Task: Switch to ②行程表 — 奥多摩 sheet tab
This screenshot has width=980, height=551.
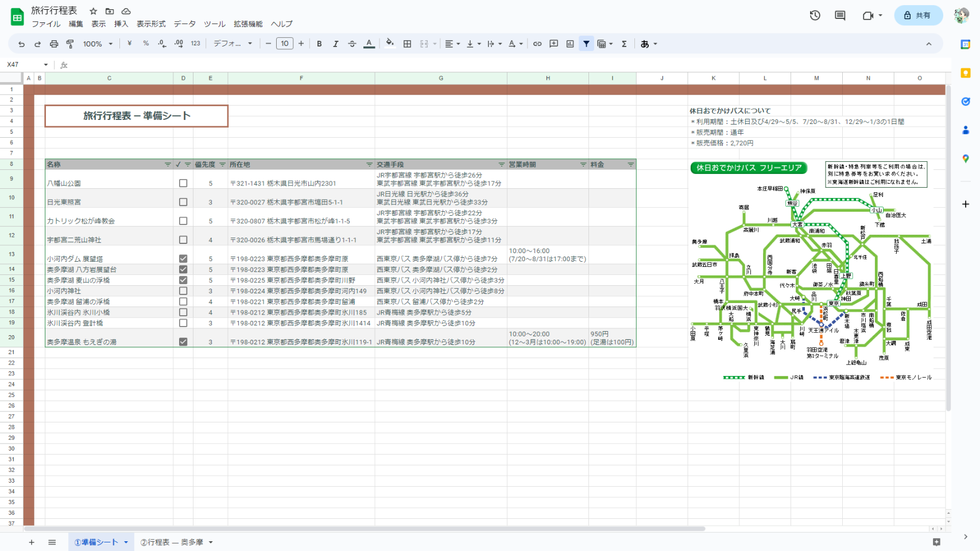Action: point(172,542)
